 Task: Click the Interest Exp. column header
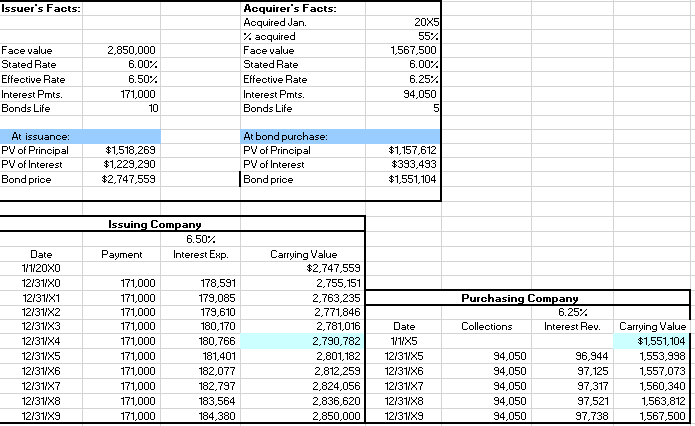pyautogui.click(x=200, y=254)
